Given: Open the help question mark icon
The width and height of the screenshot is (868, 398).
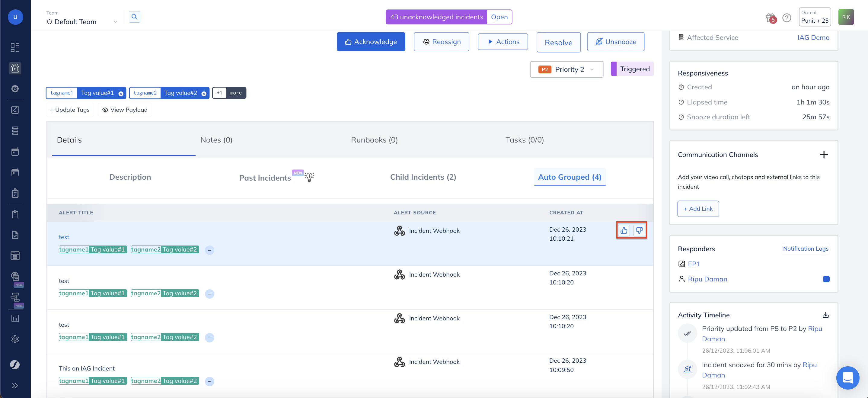Looking at the screenshot, I should pos(787,18).
